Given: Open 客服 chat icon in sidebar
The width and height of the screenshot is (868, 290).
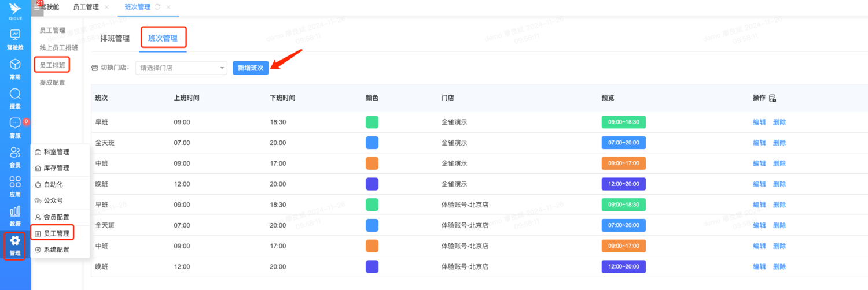Looking at the screenshot, I should (x=15, y=124).
